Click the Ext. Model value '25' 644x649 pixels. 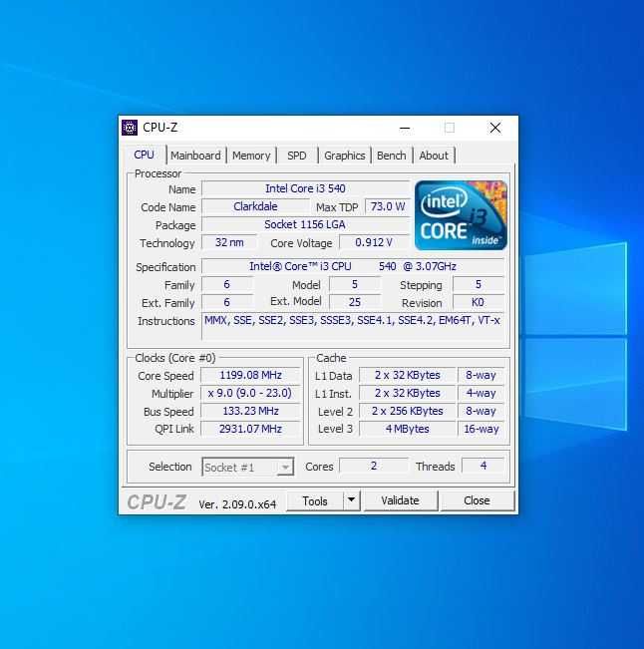[x=355, y=302]
